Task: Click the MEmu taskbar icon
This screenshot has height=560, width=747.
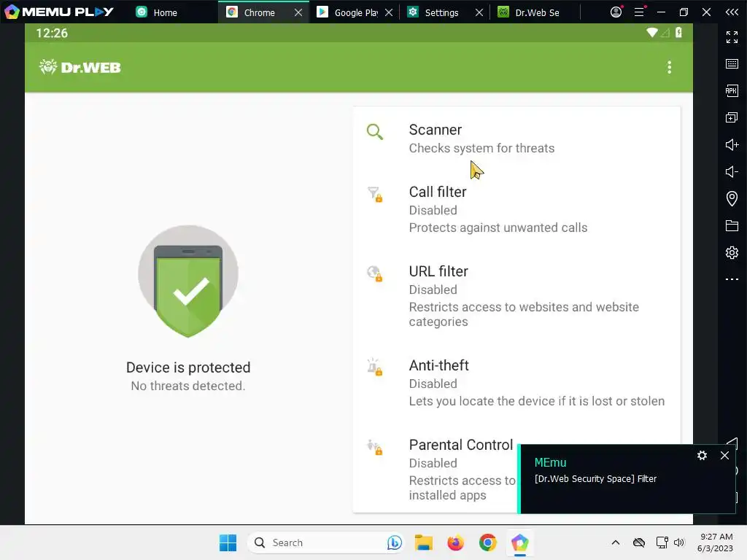Action: (x=519, y=542)
